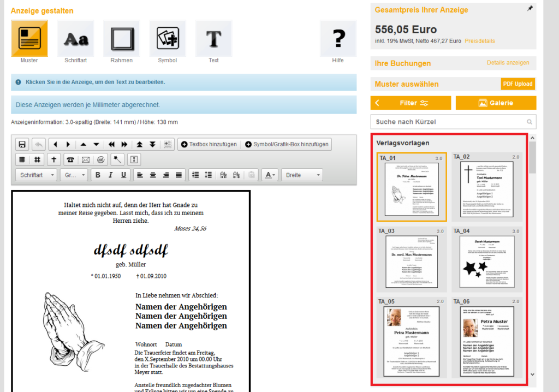Align text right

click(x=166, y=175)
